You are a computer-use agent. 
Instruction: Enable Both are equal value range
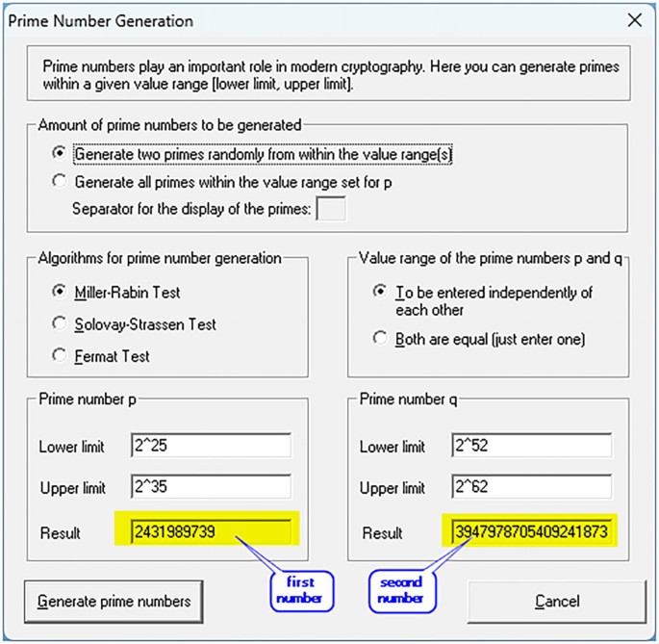tap(381, 339)
